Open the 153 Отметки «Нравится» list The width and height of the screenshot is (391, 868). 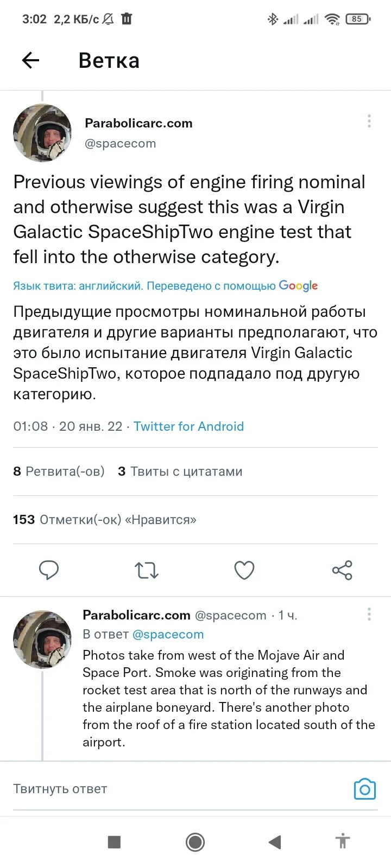(105, 520)
